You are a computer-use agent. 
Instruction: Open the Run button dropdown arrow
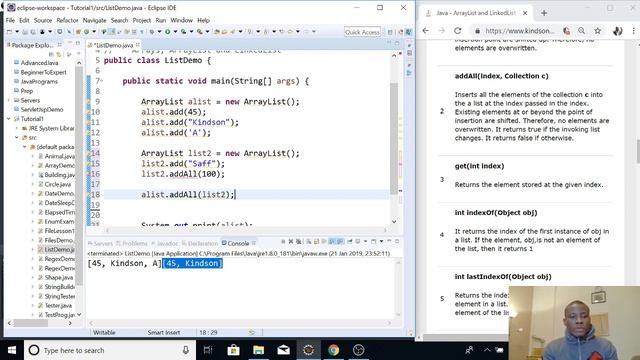(176, 31)
